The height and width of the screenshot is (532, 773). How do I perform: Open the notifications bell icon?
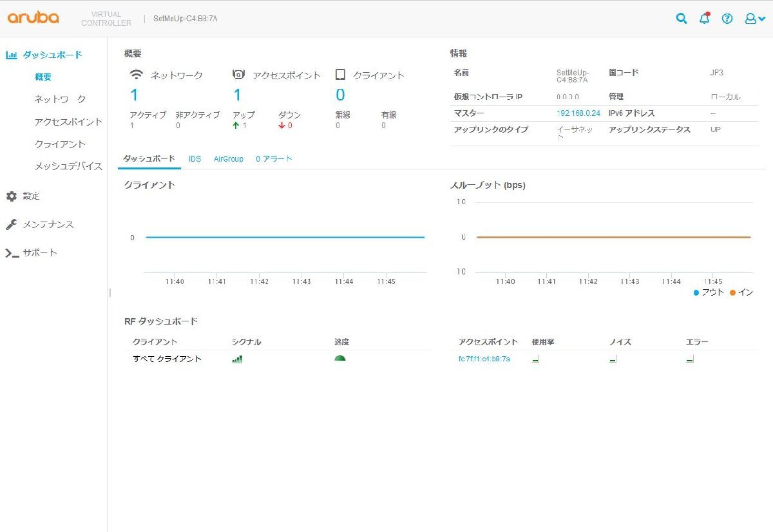(x=704, y=19)
